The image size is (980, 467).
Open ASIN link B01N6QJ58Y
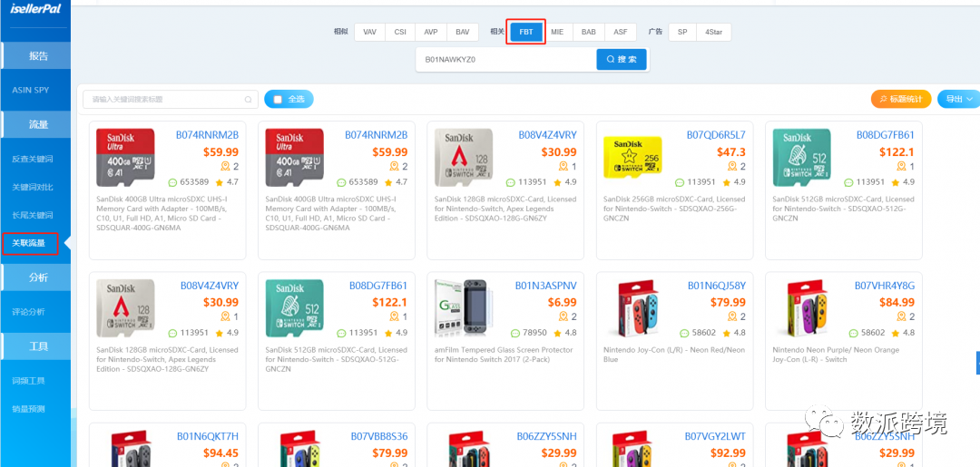coord(716,286)
